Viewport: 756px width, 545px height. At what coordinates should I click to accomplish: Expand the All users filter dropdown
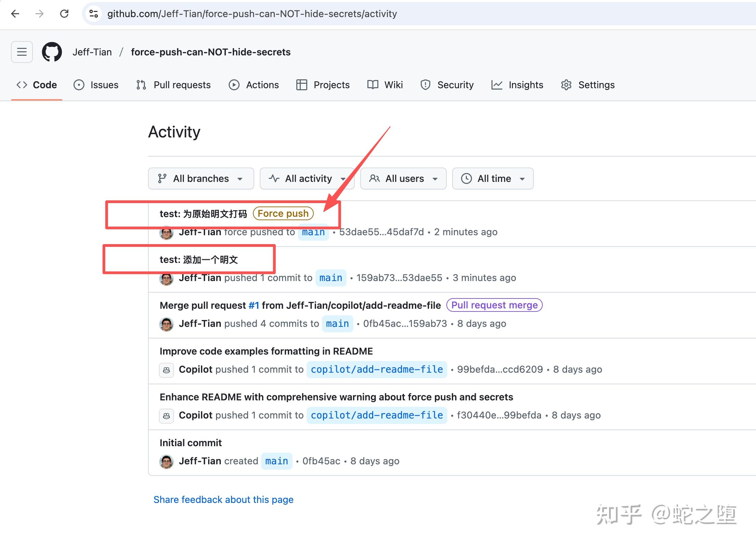click(403, 178)
